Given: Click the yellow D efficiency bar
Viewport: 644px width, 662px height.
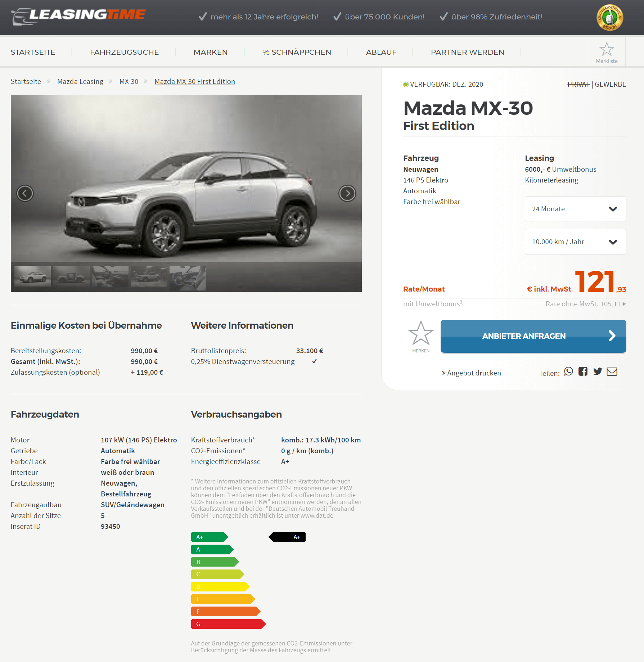Looking at the screenshot, I should click(220, 587).
